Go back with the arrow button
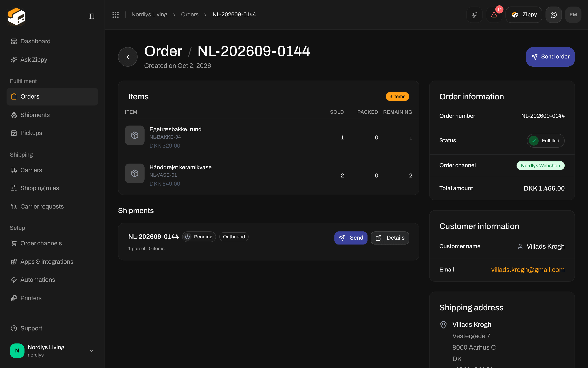The image size is (588, 368). [x=128, y=57]
